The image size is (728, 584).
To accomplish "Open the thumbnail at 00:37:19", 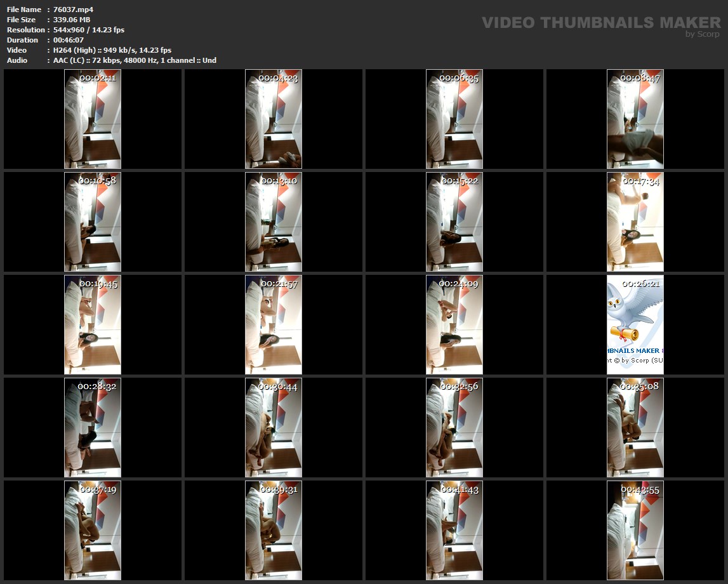I will click(93, 530).
